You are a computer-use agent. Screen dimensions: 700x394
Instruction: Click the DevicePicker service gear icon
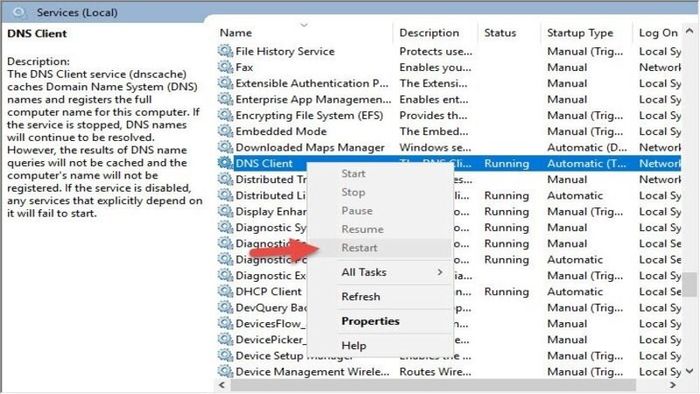tap(225, 340)
